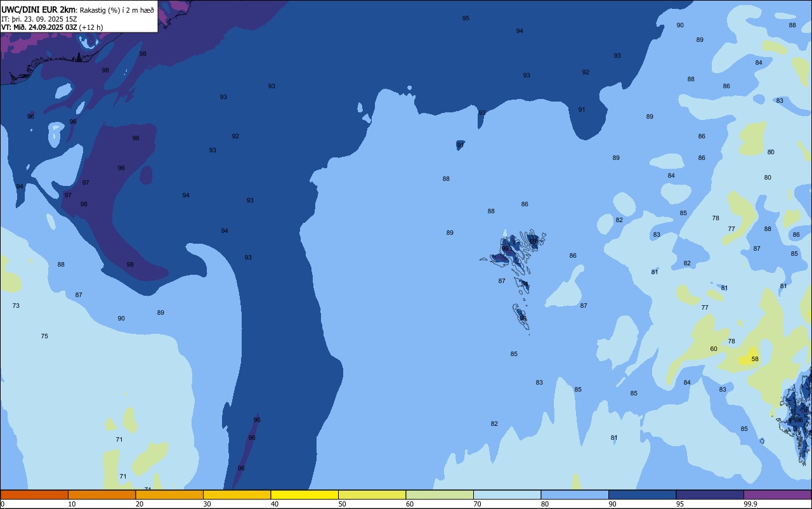
Task: Click the label Rakastig (%) í 2 m hæð
Action: (117, 10)
